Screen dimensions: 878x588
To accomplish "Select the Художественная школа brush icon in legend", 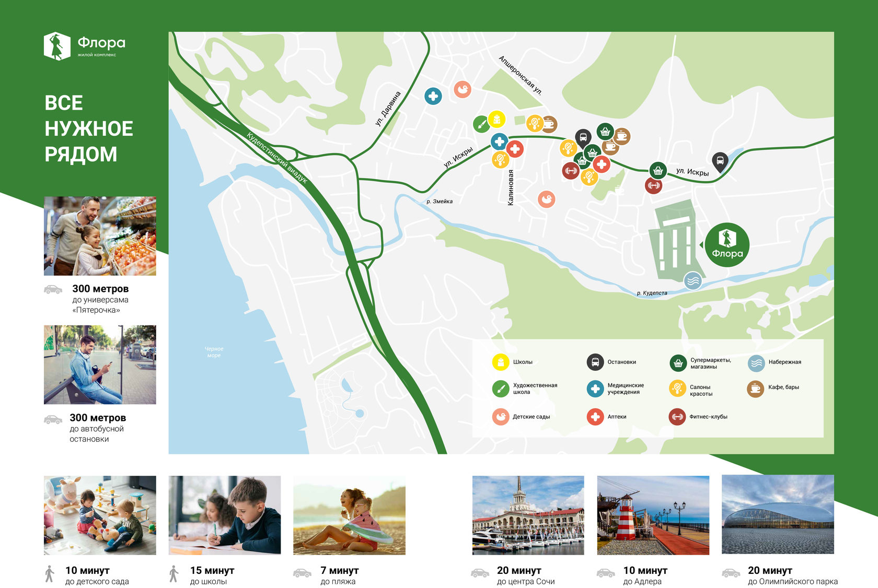I will click(501, 389).
